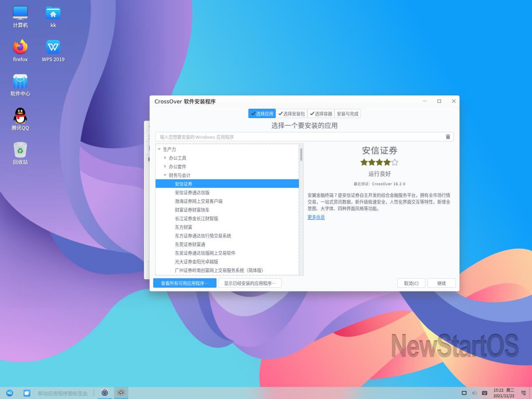
Task: Switch to the 选择安装包 step
Action: 292,113
